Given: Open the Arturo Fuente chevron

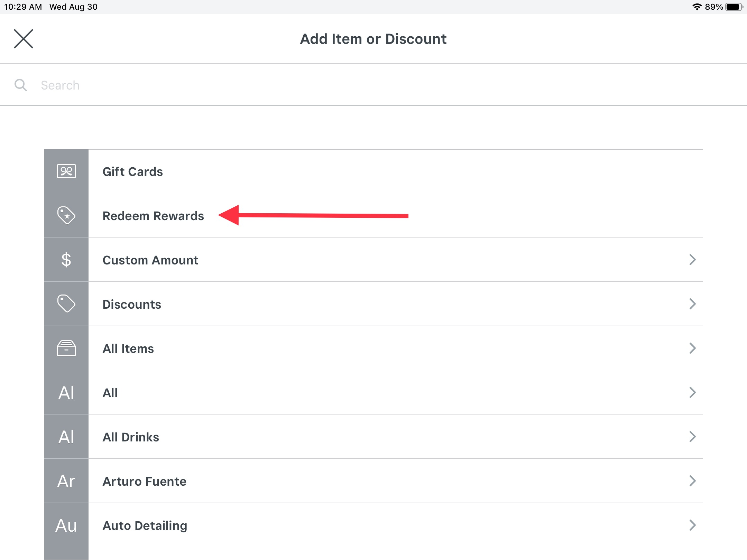Looking at the screenshot, I should pos(692,481).
